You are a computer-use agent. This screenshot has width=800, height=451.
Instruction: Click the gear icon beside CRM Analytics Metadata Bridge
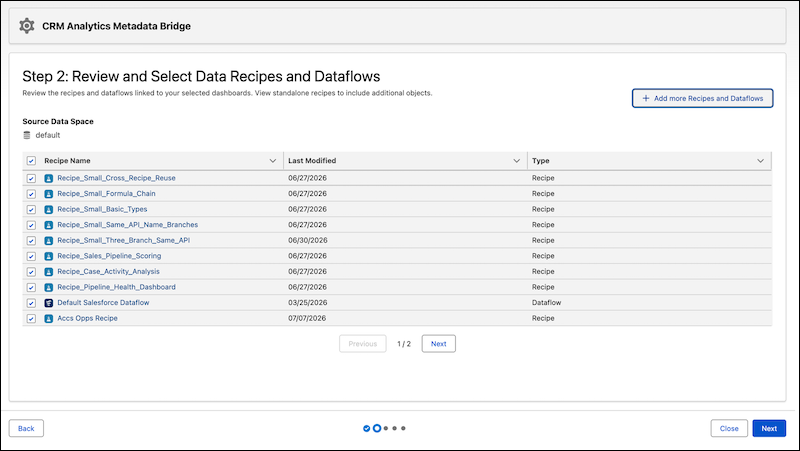[27, 26]
